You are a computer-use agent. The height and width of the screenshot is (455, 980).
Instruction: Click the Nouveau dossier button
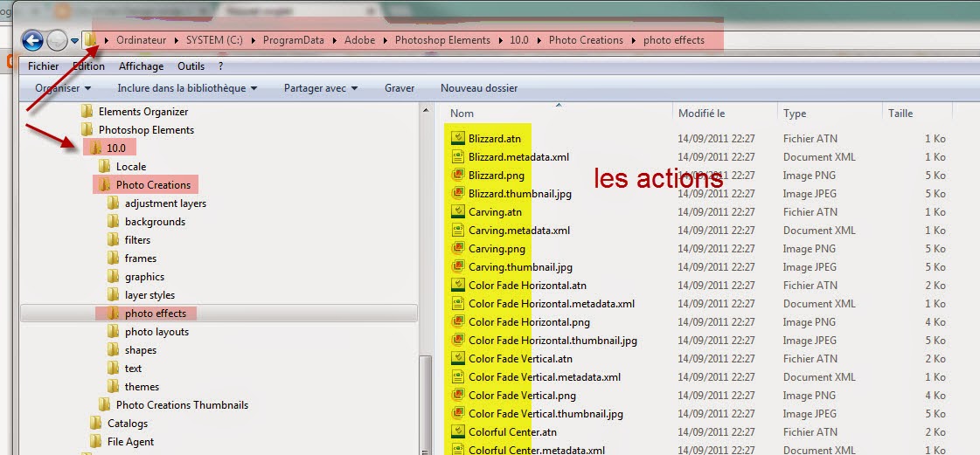[x=479, y=88]
